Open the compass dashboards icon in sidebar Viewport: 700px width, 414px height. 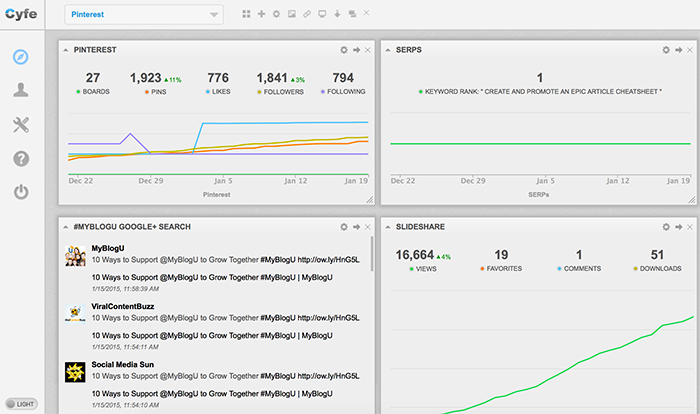point(20,56)
